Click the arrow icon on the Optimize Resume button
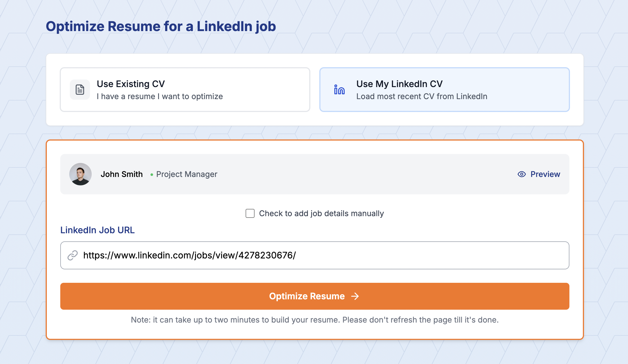Viewport: 628px width, 364px height. point(355,296)
